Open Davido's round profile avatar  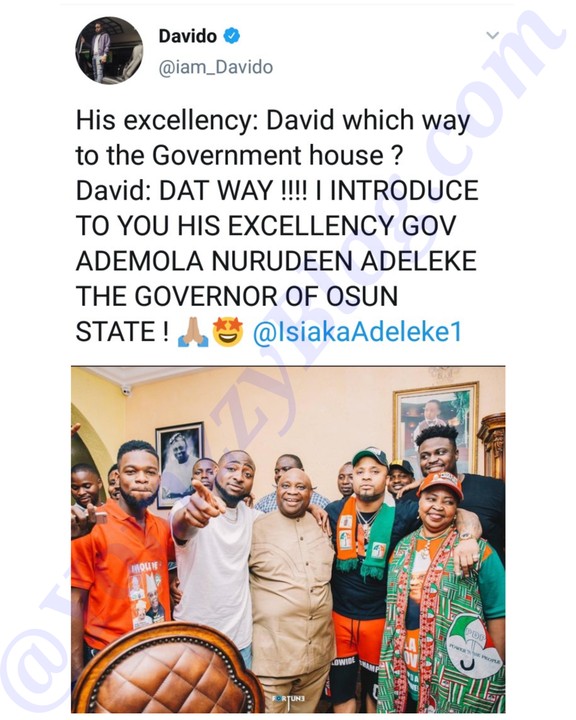click(109, 51)
